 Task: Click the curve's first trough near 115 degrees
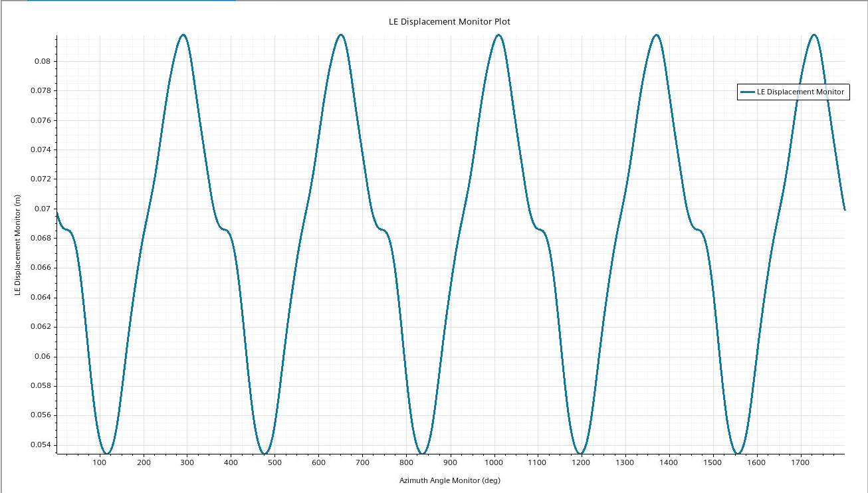[106, 454]
